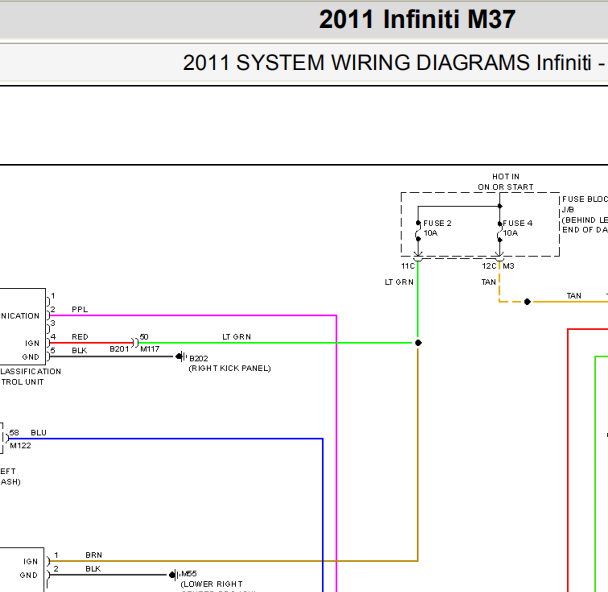Click the M3 connector label
Image resolution: width=608 pixels, height=592 pixels.
pos(508,266)
